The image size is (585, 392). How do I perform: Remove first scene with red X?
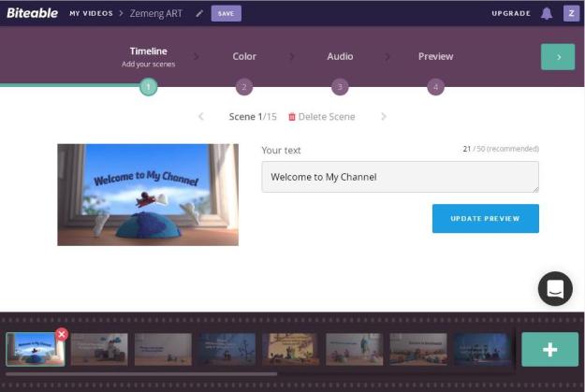pos(62,334)
